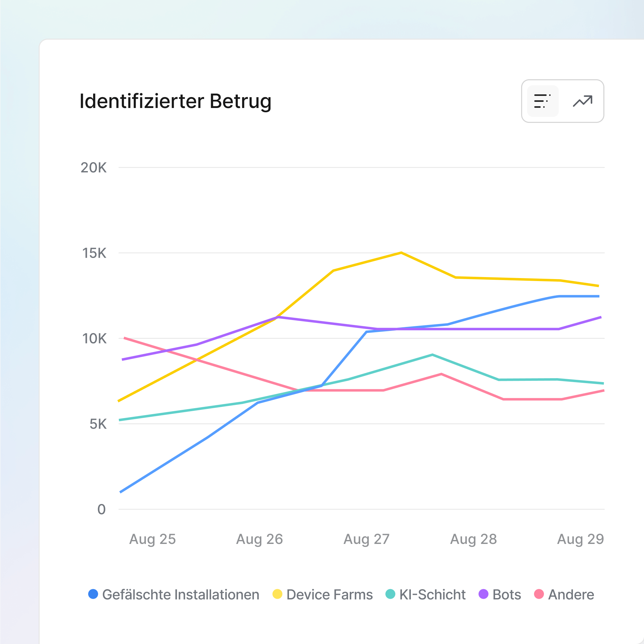Screen dimensions: 644x644
Task: Click the Identifizierter Betrug chart title
Action: [x=175, y=101]
